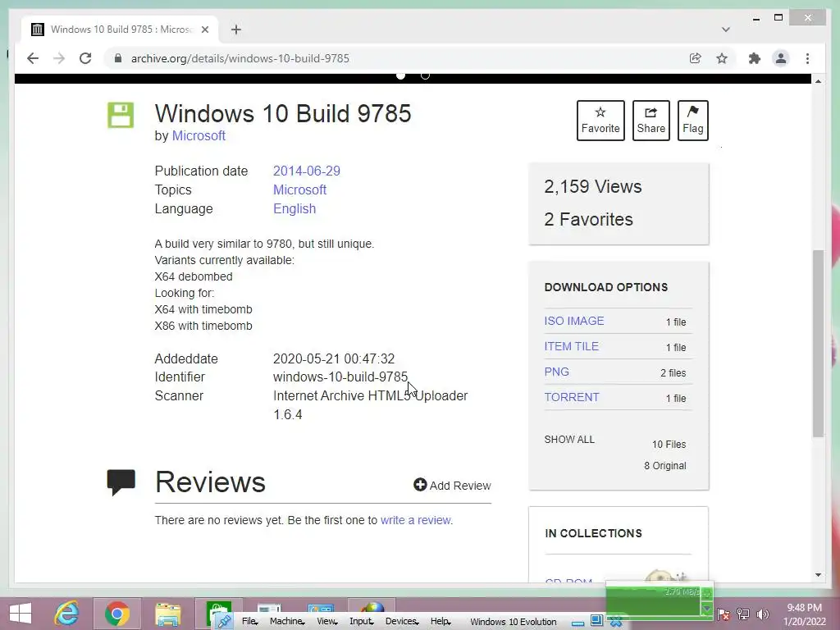
Task: Open the VirtualBox File menu
Action: point(249,622)
